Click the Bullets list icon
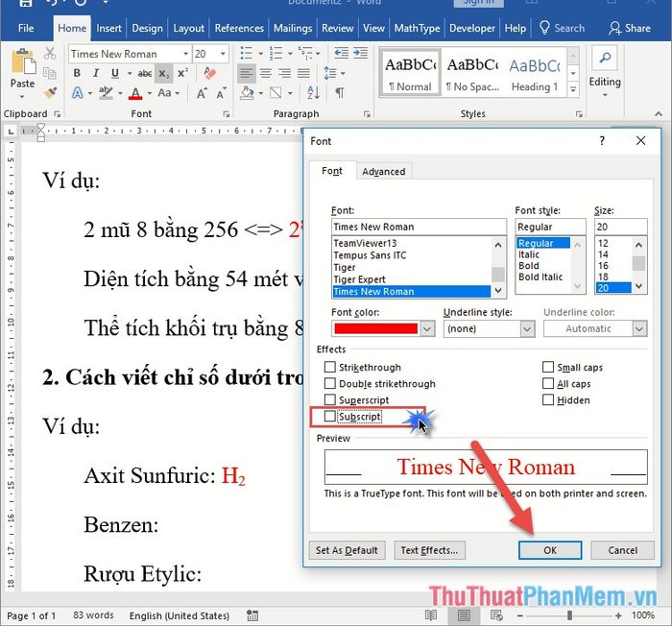Viewport: 672px width, 626px height. pos(247,54)
